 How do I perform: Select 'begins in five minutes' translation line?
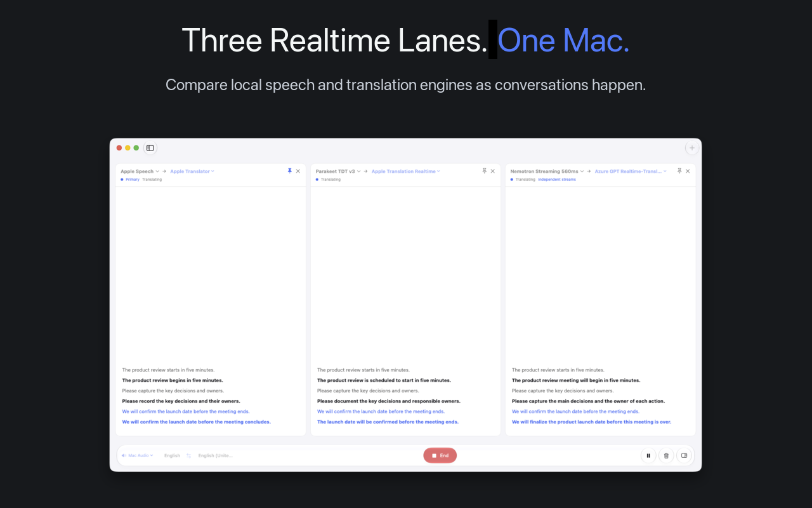pos(173,380)
